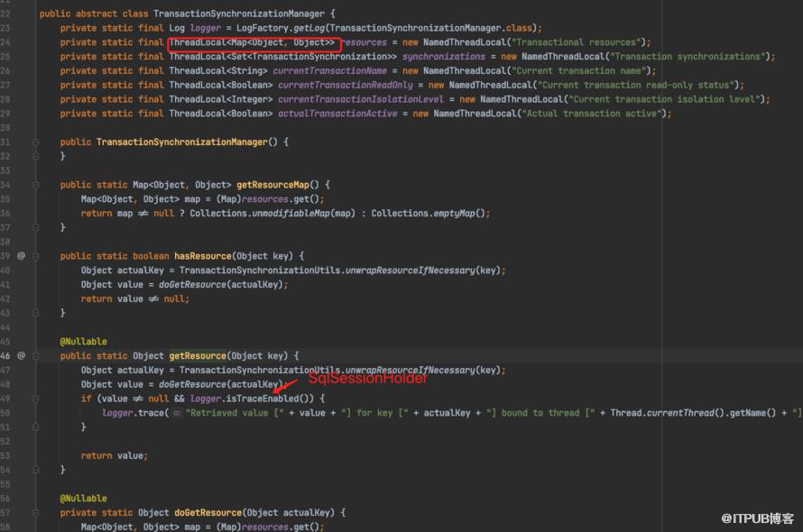This screenshot has height=532, width=803.
Task: Collapse the getResourceMap method fold
Action: click(x=36, y=184)
